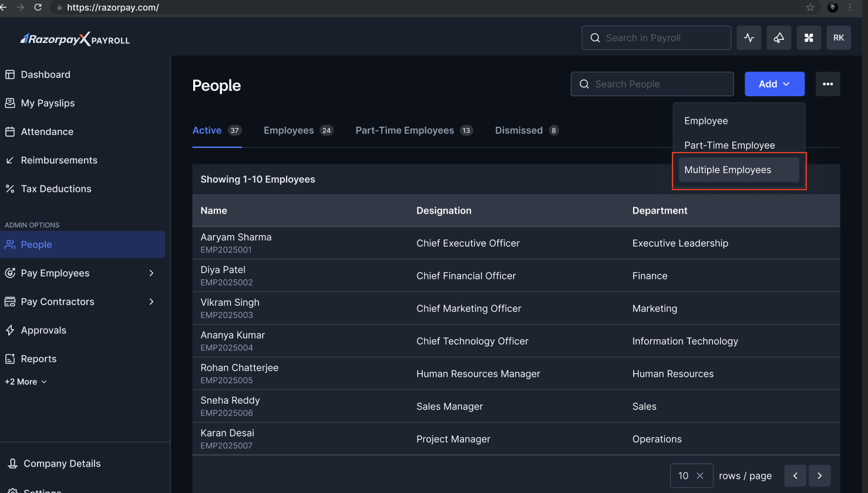Screen dimensions: 868x493
Task: Bookmark page with the star icon
Action: point(810,8)
